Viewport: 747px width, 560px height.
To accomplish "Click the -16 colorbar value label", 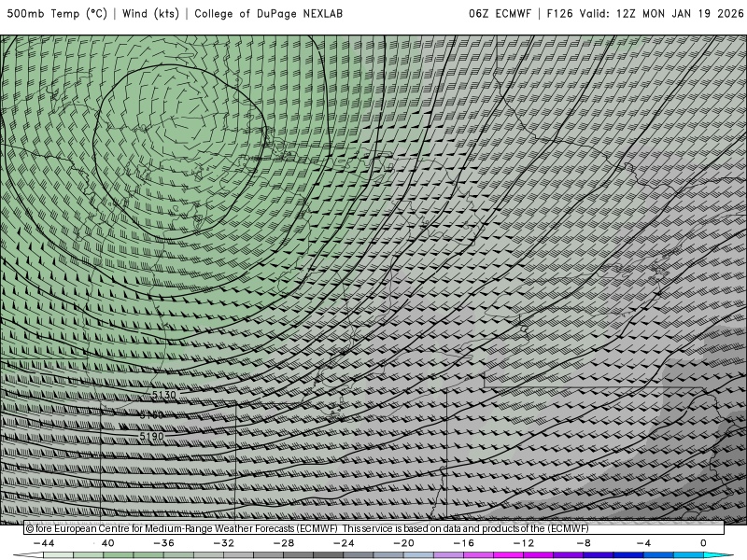I will coord(464,543).
